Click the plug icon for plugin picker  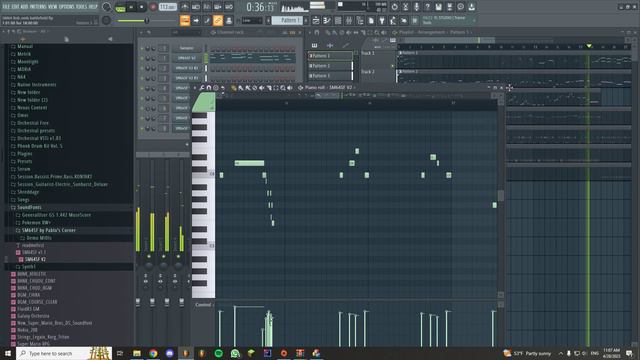(382, 20)
